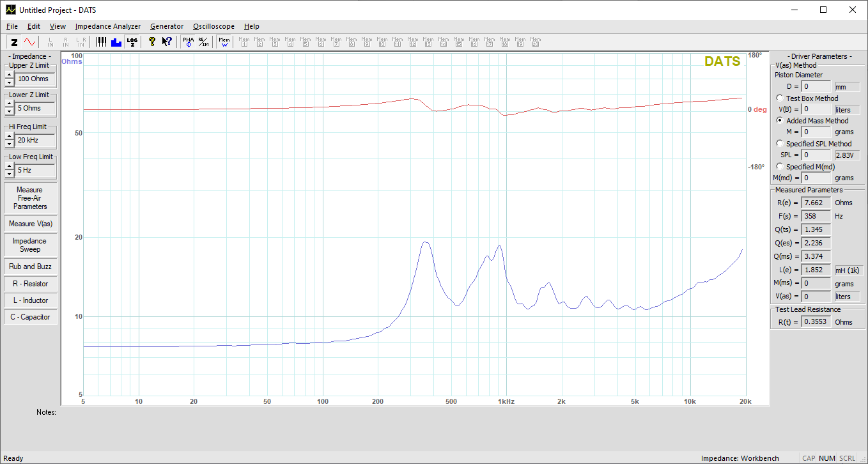Open the File menu

(12, 26)
